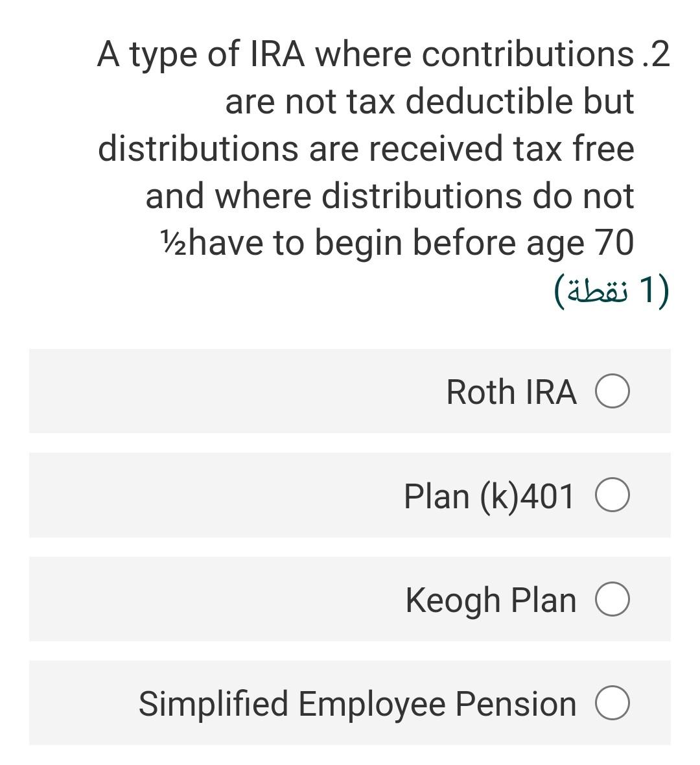This screenshot has width=700, height=765.
Task: Click the line "have to begin before age 70"
Action: [411, 243]
